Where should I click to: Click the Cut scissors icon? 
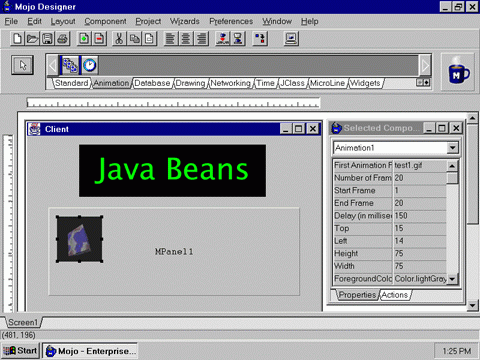pos(119,39)
